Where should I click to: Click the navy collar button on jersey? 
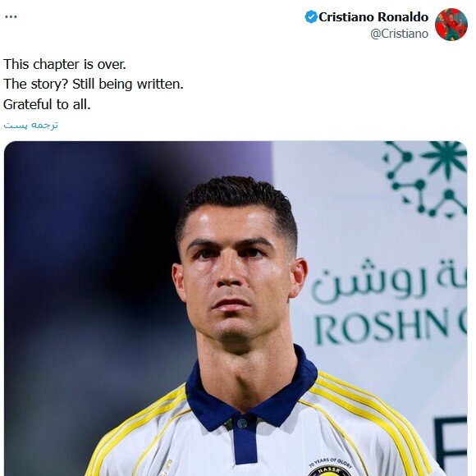click(x=242, y=423)
